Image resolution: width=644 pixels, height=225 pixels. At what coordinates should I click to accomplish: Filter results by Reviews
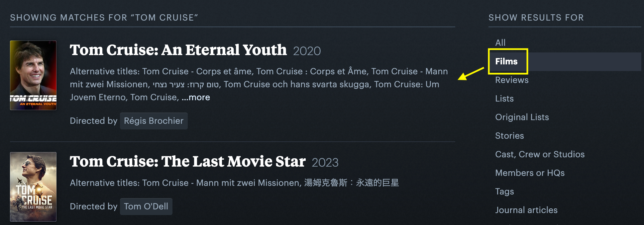pos(512,80)
